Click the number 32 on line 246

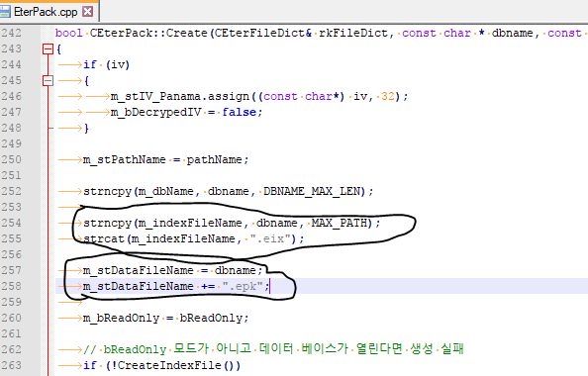point(388,97)
